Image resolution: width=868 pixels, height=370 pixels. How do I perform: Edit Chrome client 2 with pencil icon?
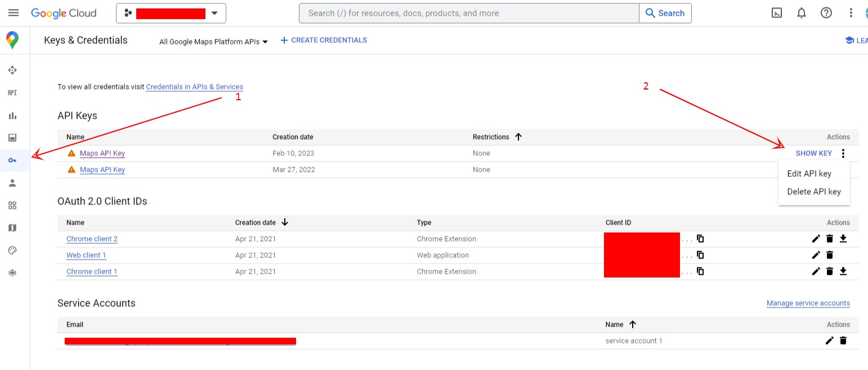coord(816,239)
